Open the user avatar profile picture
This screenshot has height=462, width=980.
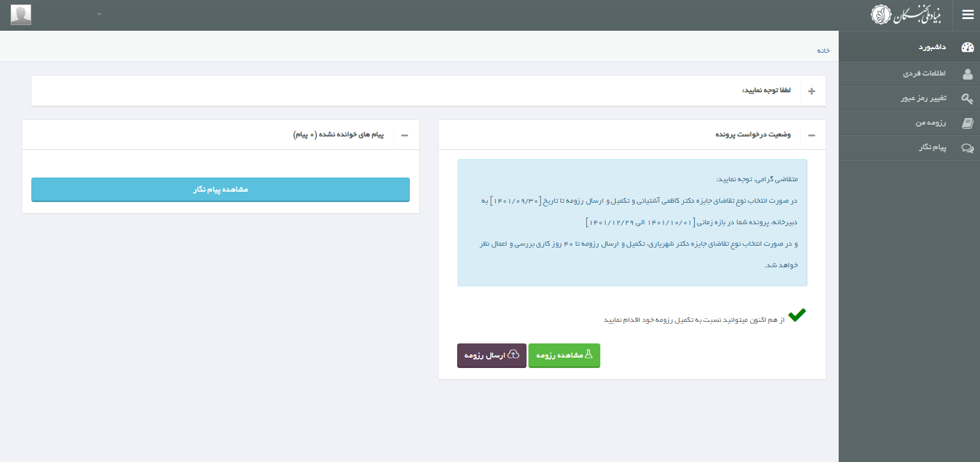tap(21, 15)
